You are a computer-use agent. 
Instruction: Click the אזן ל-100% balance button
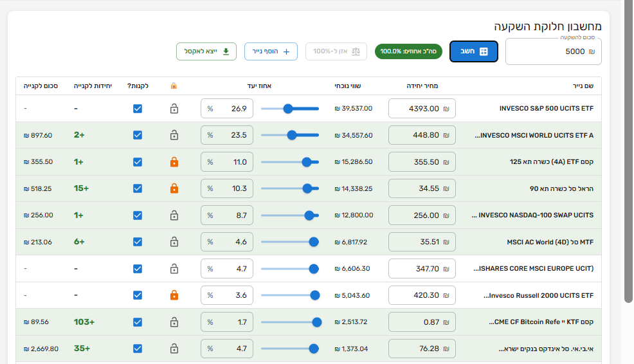coord(336,51)
